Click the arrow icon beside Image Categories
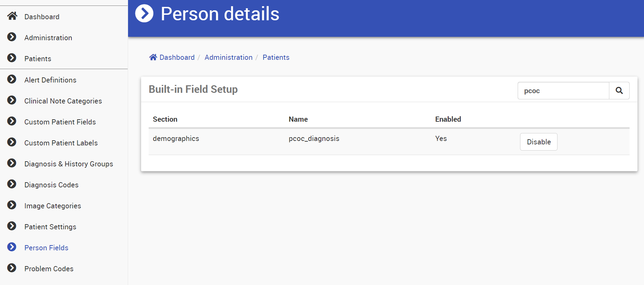 click(x=12, y=205)
